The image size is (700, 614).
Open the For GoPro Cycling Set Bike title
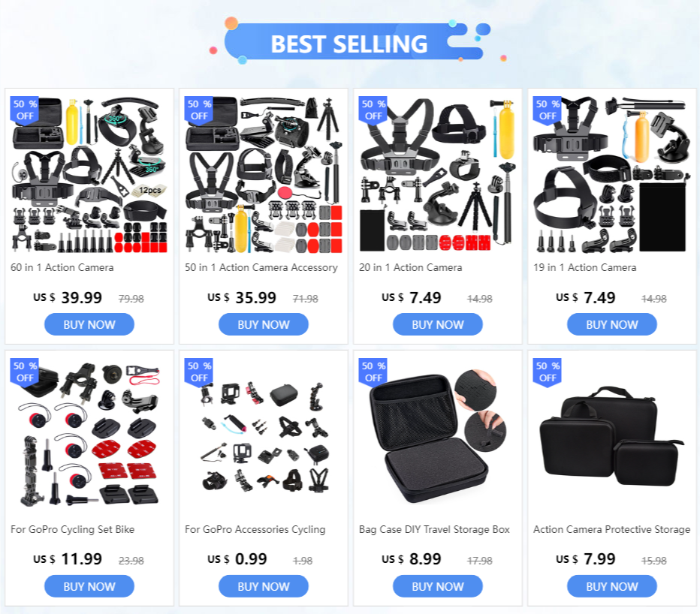point(72,529)
